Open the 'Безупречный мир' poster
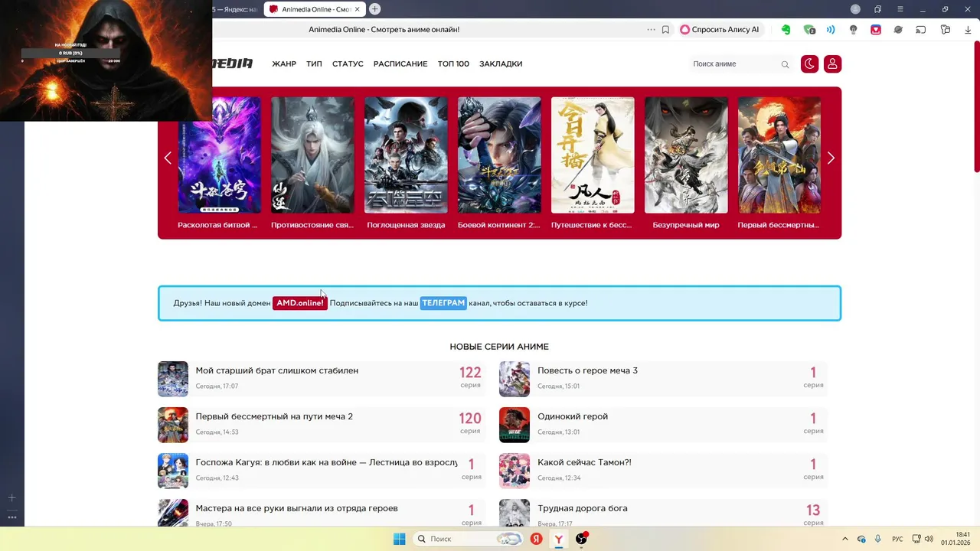 686,155
